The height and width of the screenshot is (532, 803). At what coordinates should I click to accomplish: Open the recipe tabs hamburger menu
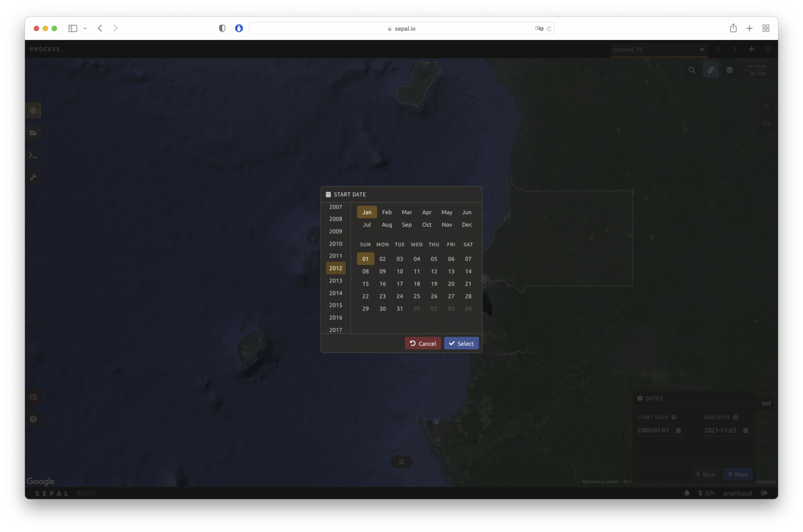tap(768, 49)
